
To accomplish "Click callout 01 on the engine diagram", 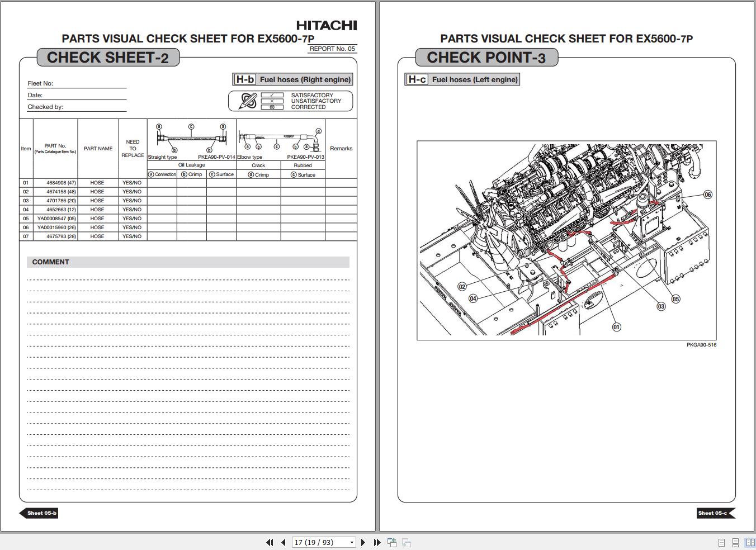I will point(617,327).
